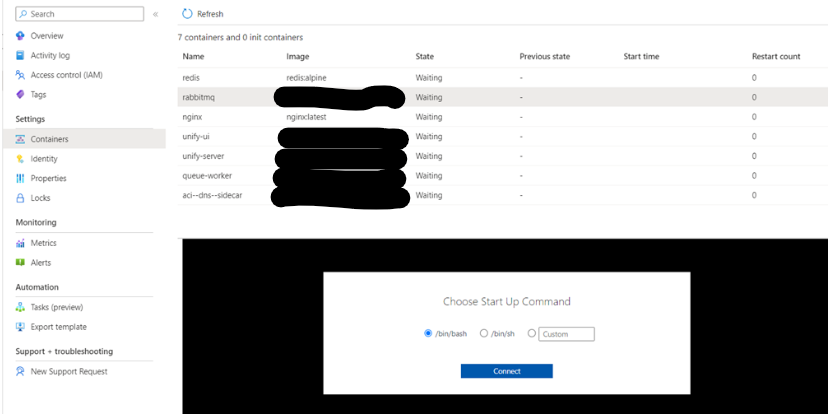Screen dimensions: 830x415
Task: Open the Activity log menu item
Action: click(50, 56)
